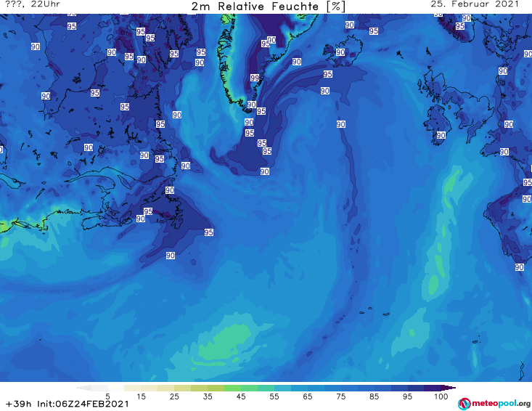Click the '75' colorbar tick label
This screenshot has height=411, width=532.
[x=340, y=396]
